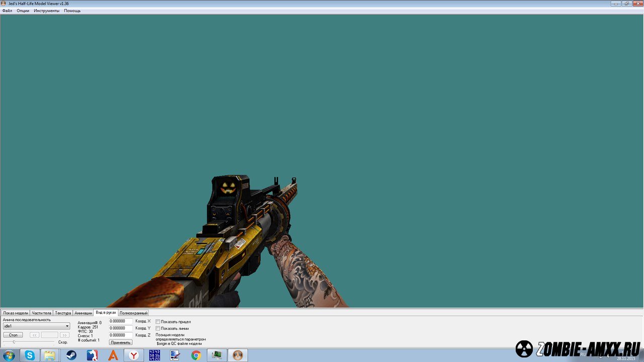Click the Анимация#: 0 text
This screenshot has width=644, height=362.
point(90,323)
